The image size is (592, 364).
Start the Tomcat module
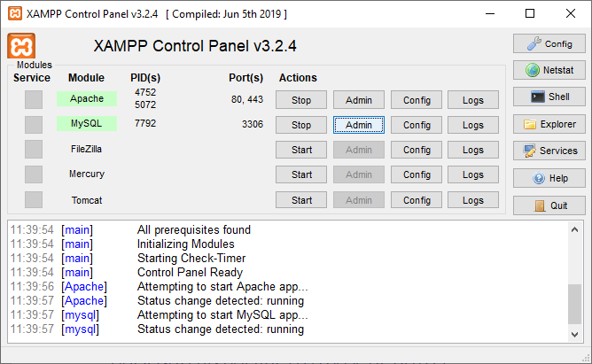(301, 200)
